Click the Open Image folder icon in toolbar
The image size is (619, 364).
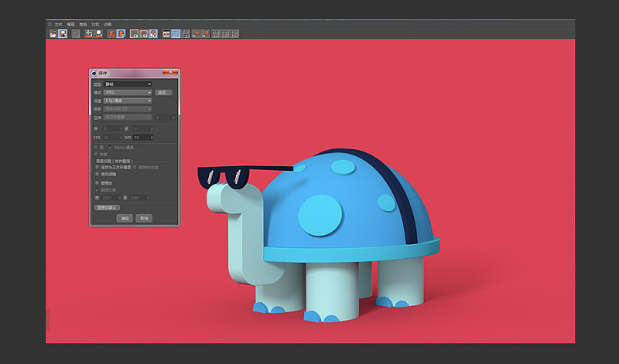click(x=53, y=34)
